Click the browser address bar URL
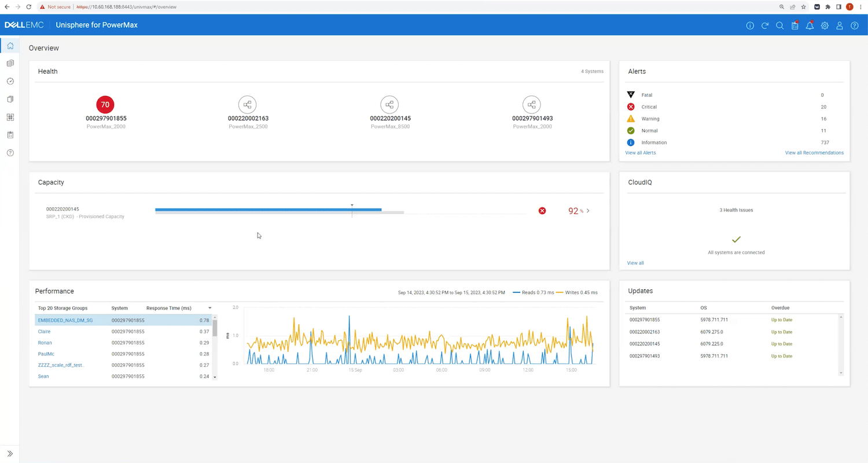The image size is (868, 463). pyautogui.click(x=127, y=7)
